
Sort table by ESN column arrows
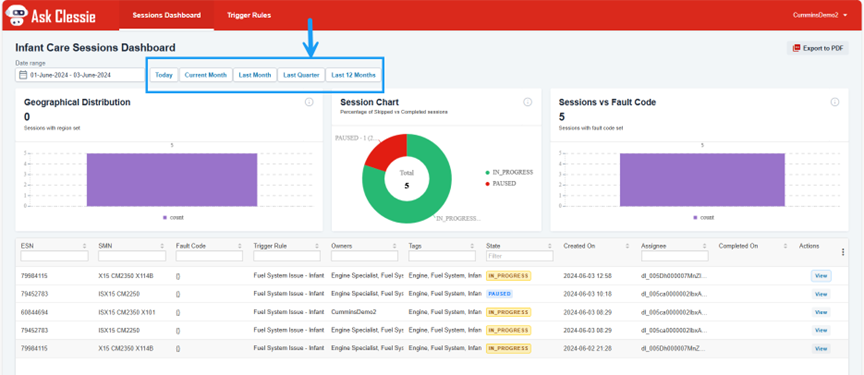pos(84,246)
